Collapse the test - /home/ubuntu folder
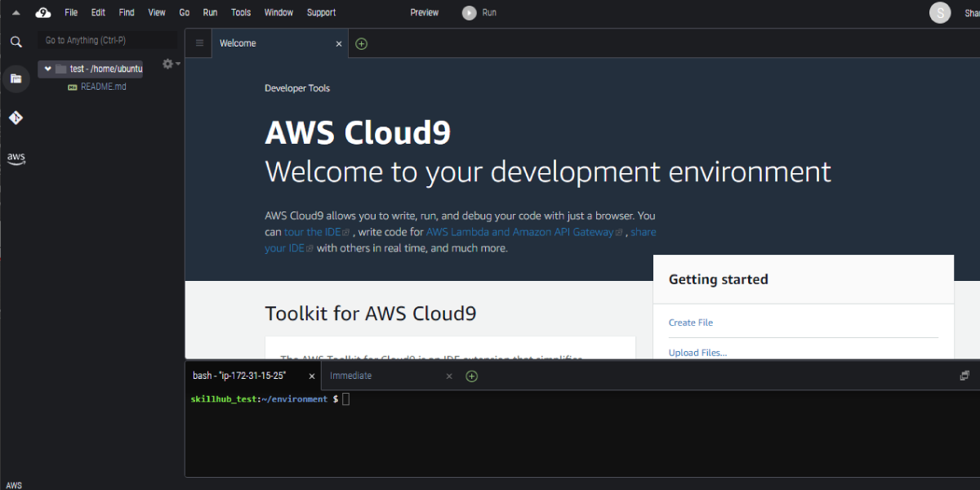Image resolution: width=980 pixels, height=490 pixels. [x=48, y=69]
